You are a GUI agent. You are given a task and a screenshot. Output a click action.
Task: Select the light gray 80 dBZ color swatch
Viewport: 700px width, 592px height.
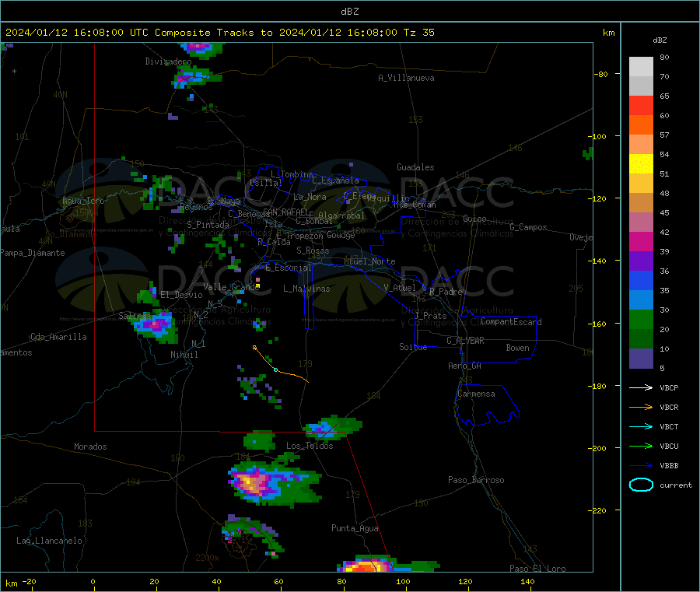(x=641, y=67)
